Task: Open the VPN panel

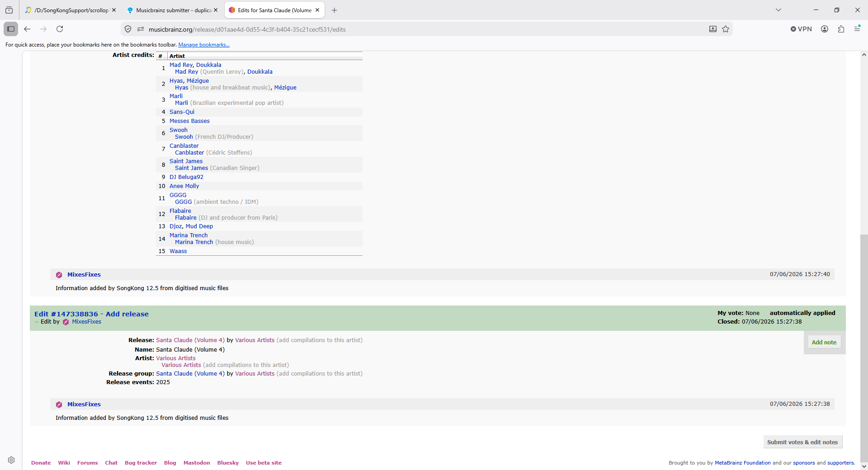Action: (801, 29)
